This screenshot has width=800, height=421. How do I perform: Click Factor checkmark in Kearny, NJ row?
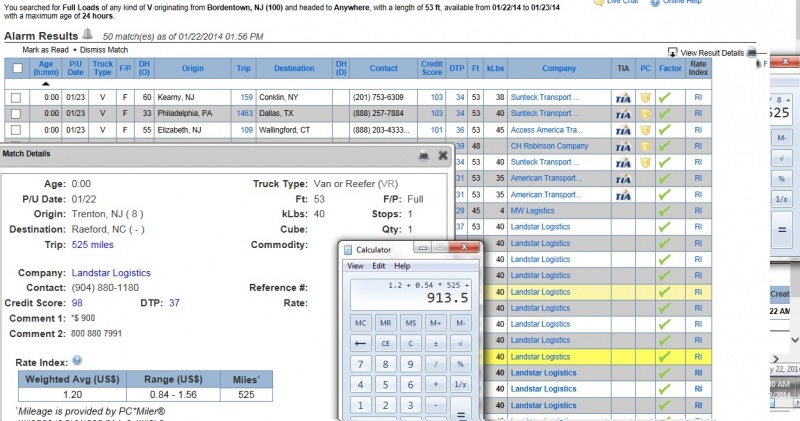point(664,97)
